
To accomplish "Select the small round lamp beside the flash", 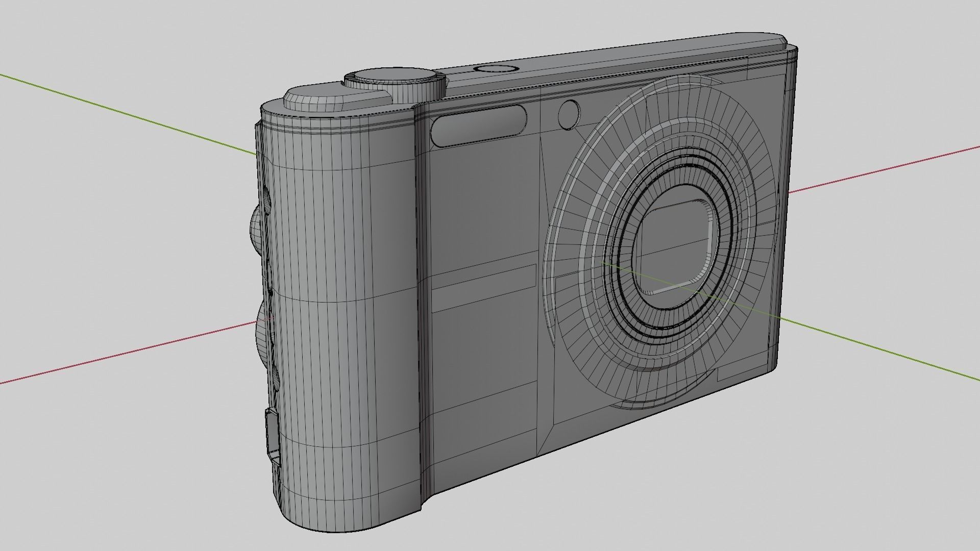I will (569, 115).
